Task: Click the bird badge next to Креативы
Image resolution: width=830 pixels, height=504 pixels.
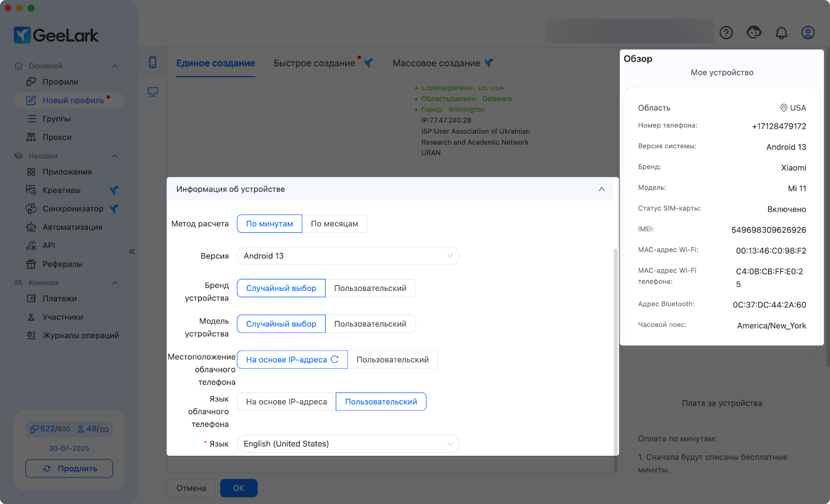Action: coord(114,190)
